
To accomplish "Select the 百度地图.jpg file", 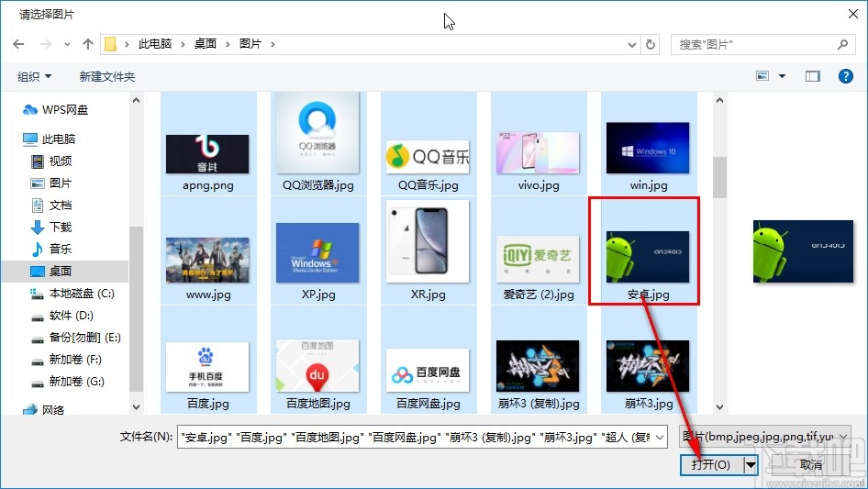I will [x=318, y=360].
